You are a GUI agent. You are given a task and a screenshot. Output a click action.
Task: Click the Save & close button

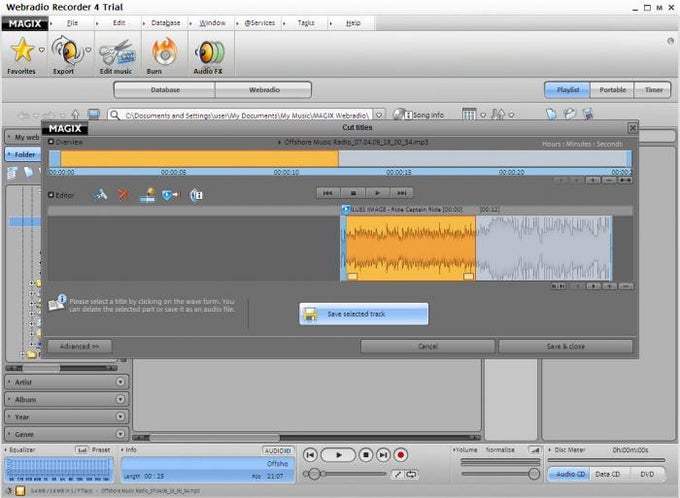[566, 346]
